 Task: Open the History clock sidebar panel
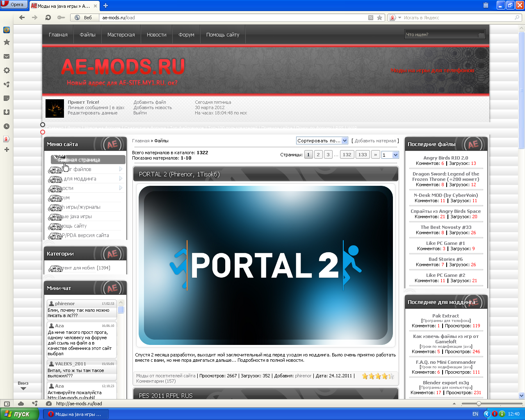click(7, 126)
